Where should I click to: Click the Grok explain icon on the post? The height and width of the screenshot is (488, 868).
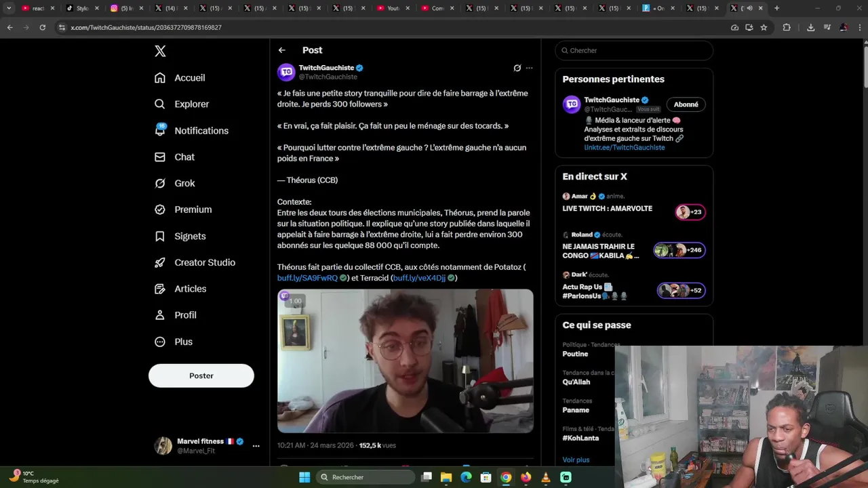click(x=517, y=68)
